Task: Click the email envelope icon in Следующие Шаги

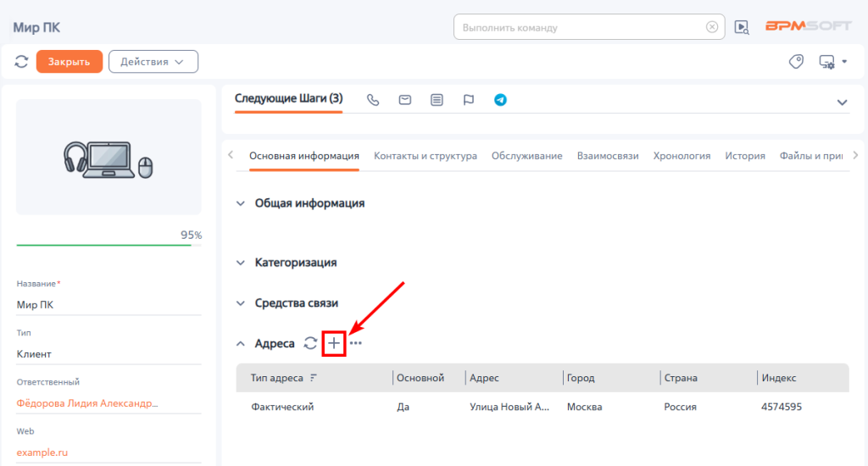Action: [405, 100]
